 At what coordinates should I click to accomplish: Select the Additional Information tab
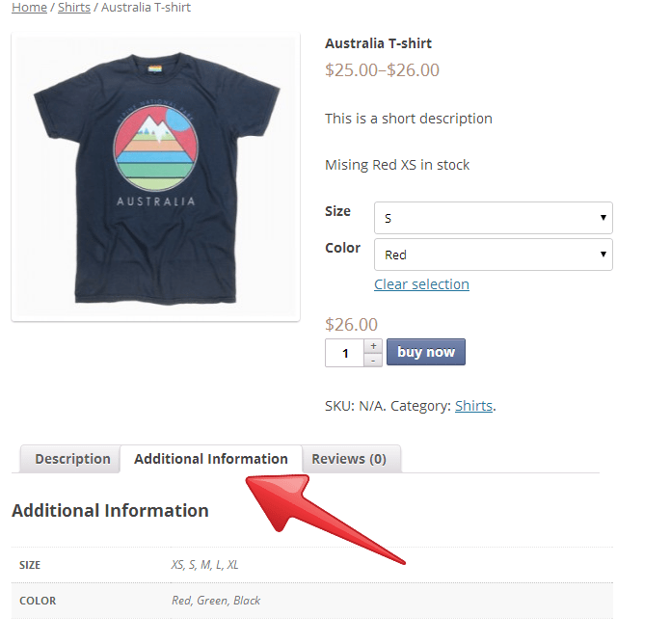coord(211,459)
